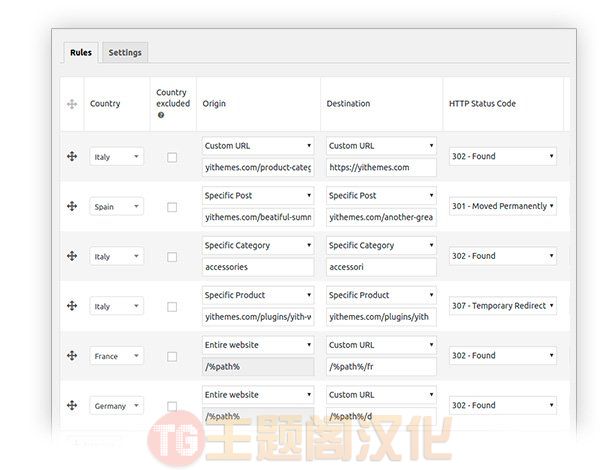The width and height of the screenshot is (600, 470).
Task: Switch to the Settings tab
Action: click(x=125, y=52)
